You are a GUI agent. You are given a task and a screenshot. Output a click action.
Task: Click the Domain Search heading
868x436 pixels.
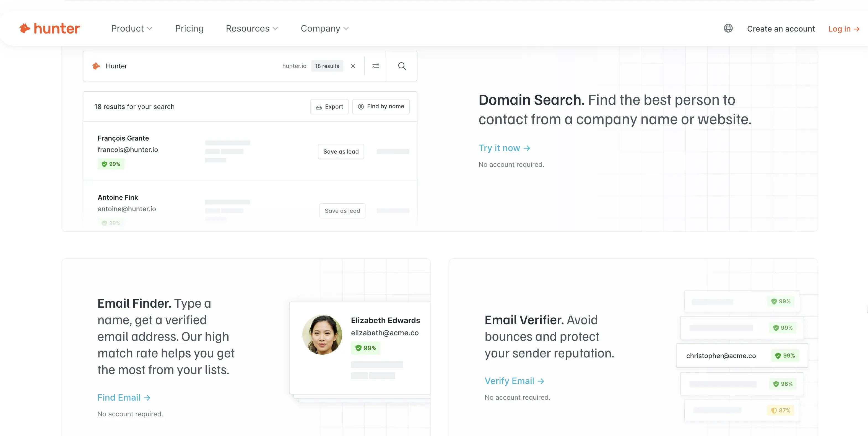531,100
